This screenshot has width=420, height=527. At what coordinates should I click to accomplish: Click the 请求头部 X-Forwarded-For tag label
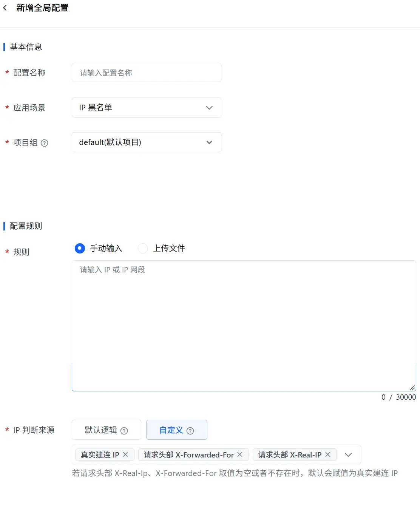pyautogui.click(x=189, y=455)
